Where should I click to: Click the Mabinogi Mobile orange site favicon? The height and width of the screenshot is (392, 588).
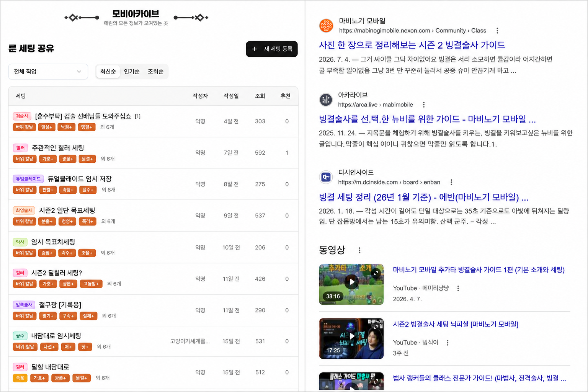[326, 26]
